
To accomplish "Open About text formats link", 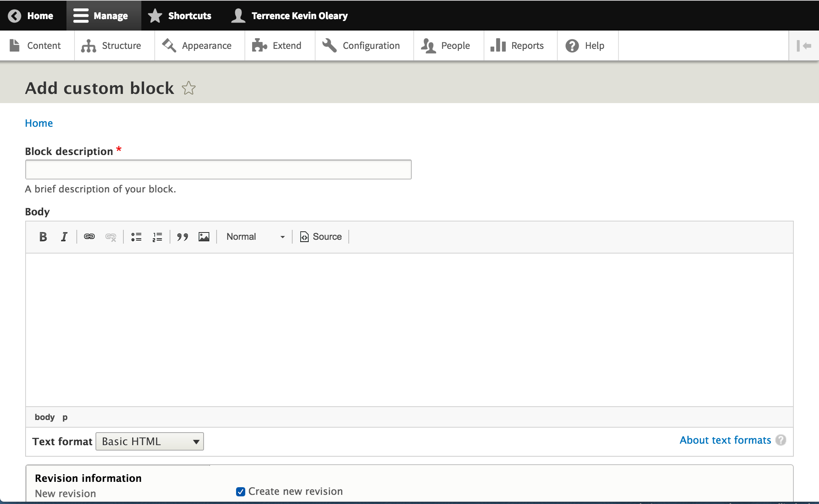I will pyautogui.click(x=725, y=440).
